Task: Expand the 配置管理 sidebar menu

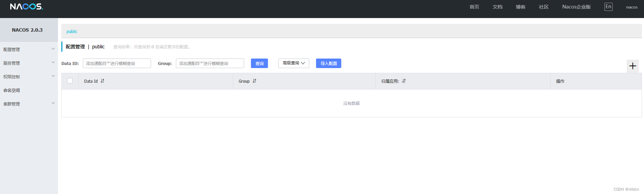Action: click(x=29, y=49)
